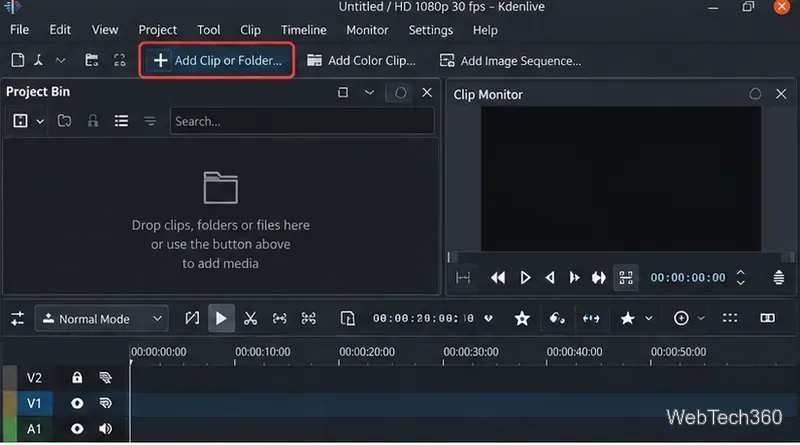The image size is (800, 445).
Task: Open the Timeline menu
Action: pos(304,30)
